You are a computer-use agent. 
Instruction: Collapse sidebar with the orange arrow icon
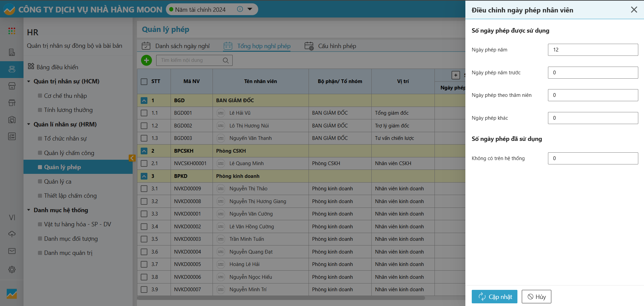point(132,158)
